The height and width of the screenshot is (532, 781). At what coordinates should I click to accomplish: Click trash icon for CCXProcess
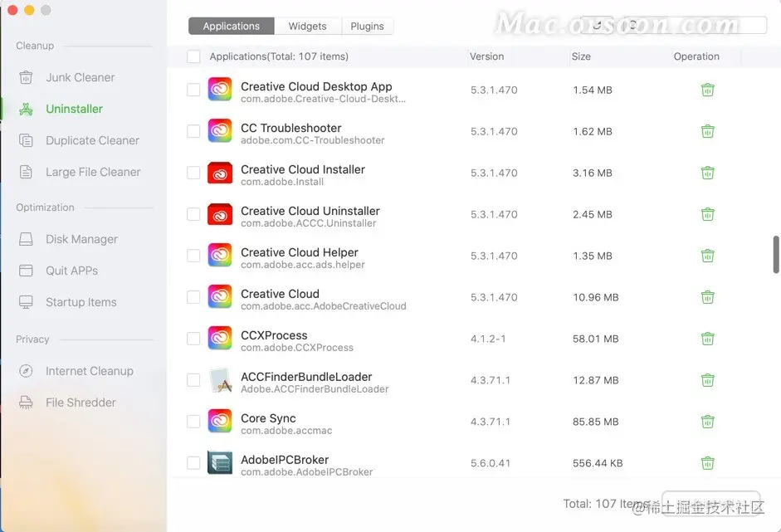click(708, 339)
